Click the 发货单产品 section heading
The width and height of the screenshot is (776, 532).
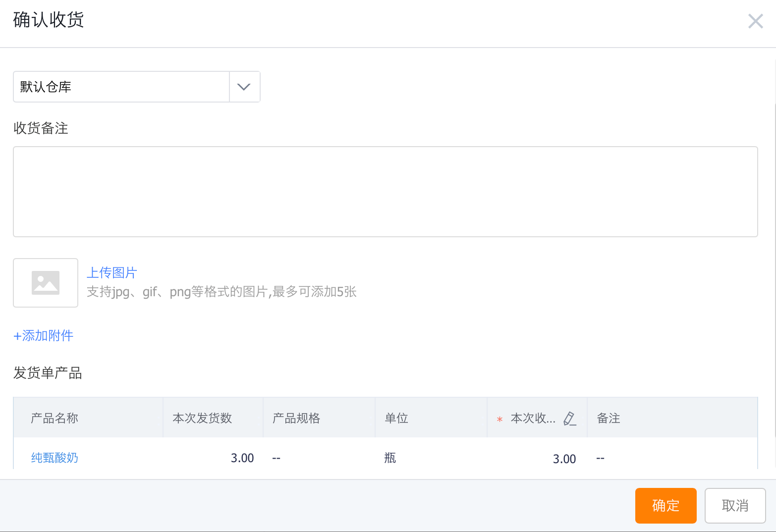coord(48,373)
